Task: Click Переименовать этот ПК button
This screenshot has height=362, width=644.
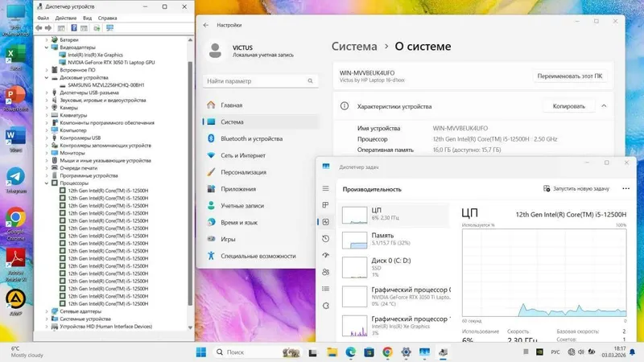Action: (x=570, y=76)
